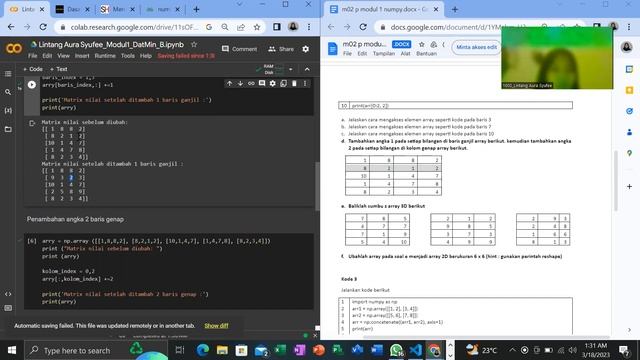Open Variables {x} panel in Colab sidebar
Viewport: 640px width, 360px height.
(x=8, y=111)
